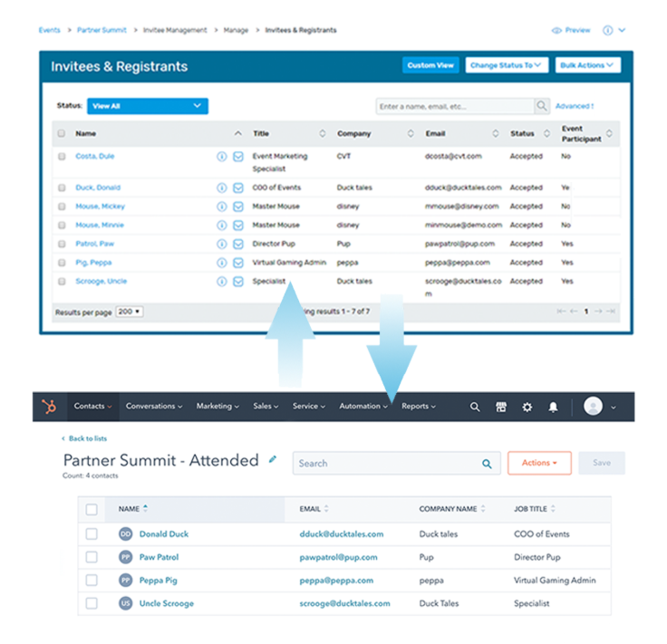Screen dimensions: 667x644
Task: Sort invitees by Company column
Action: tap(411, 133)
